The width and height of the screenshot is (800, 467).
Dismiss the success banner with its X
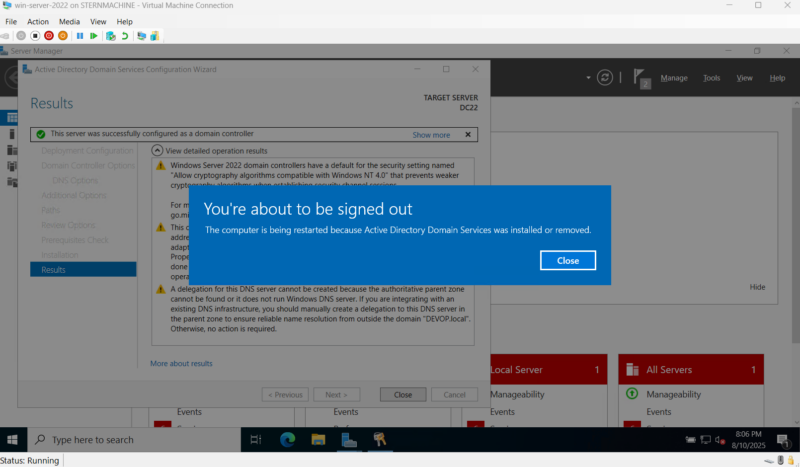(x=468, y=134)
